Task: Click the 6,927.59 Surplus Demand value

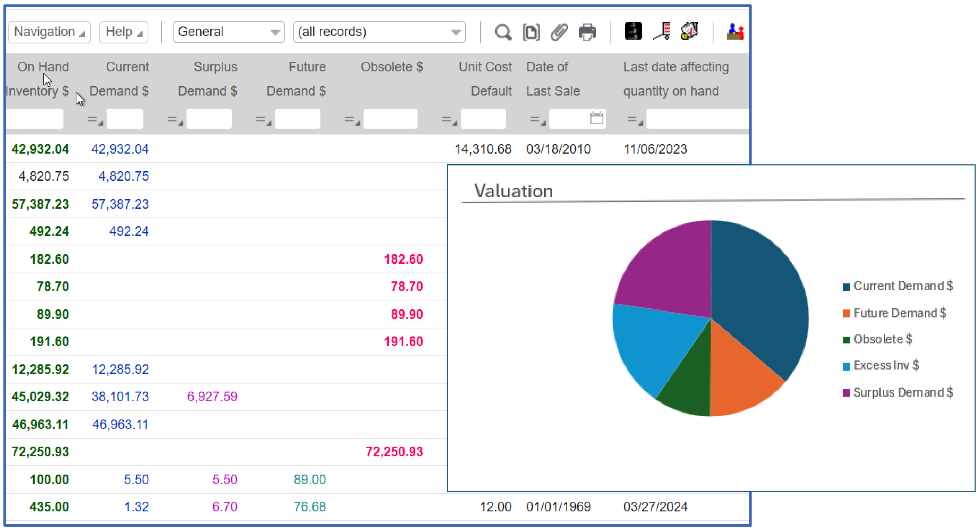Action: pyautogui.click(x=212, y=396)
